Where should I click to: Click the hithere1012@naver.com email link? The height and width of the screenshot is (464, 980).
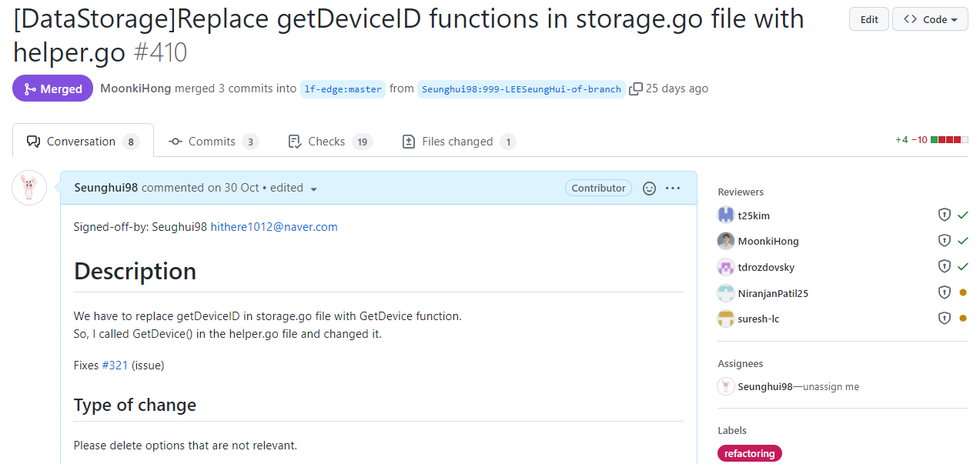point(274,227)
